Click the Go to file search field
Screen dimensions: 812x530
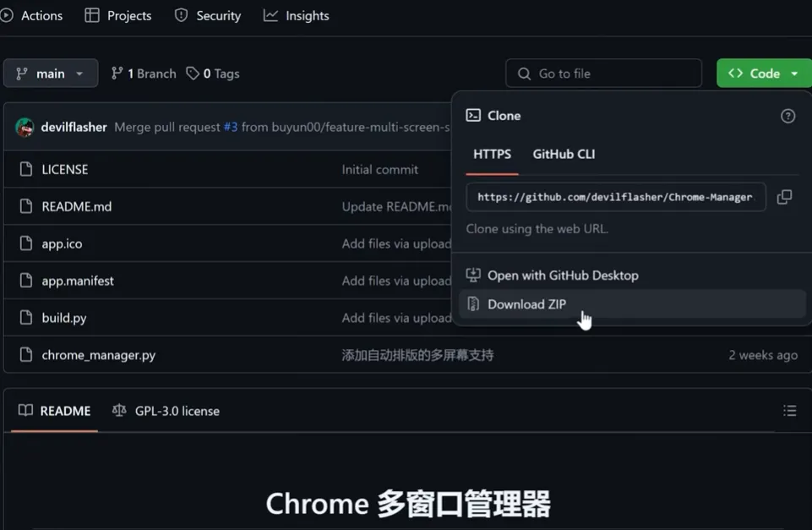603,74
